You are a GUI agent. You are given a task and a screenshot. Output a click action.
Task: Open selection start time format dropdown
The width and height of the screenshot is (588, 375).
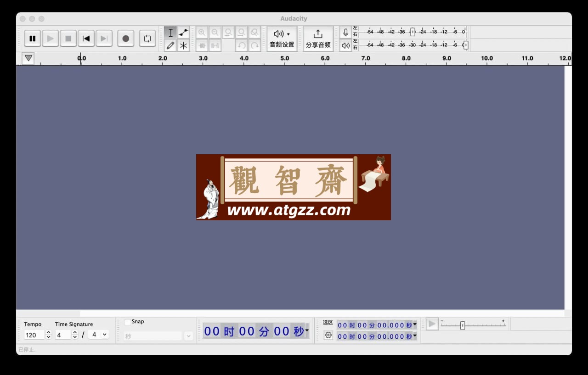tap(415, 325)
